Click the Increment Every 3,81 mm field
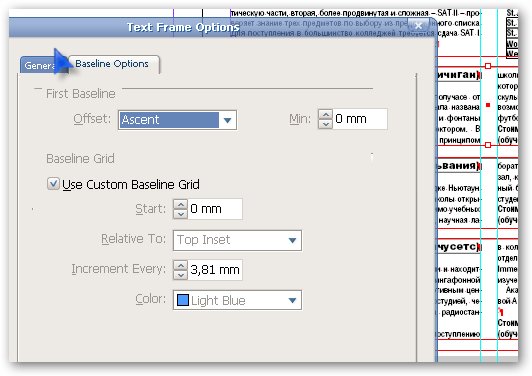 215,270
